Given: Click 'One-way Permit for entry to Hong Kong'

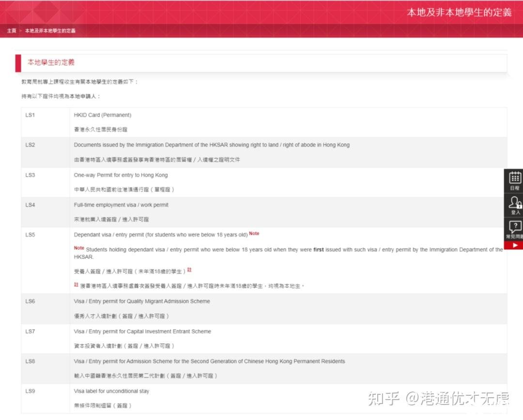Looking at the screenshot, I should tap(121, 175).
